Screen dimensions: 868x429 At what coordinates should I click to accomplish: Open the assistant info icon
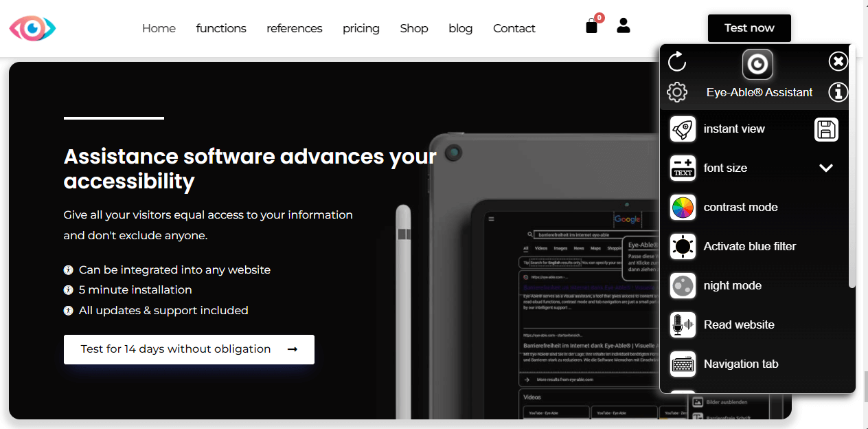click(x=838, y=92)
